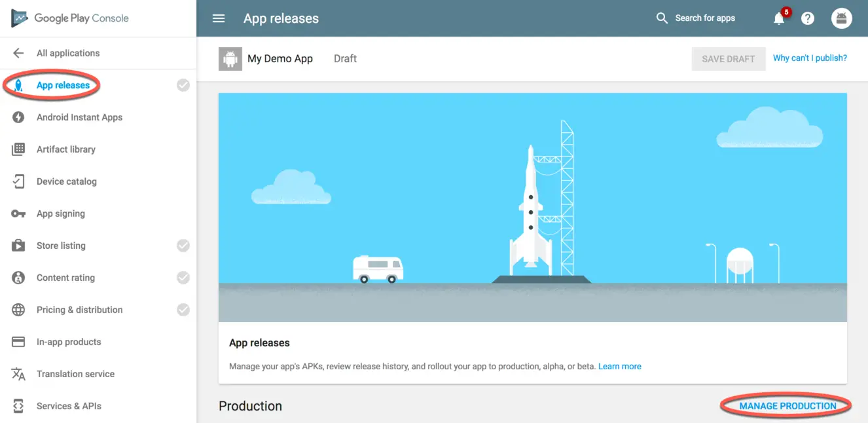
Task: Click the Artifact library grid icon
Action: (18, 149)
